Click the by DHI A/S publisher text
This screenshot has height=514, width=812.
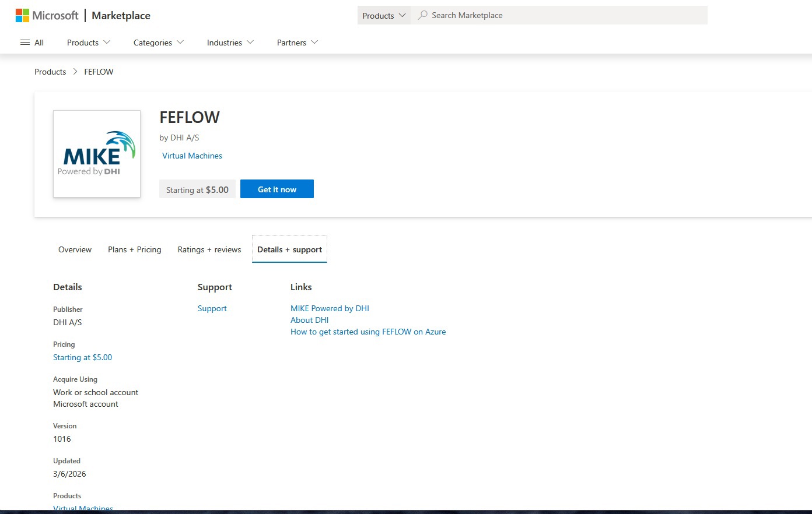179,138
